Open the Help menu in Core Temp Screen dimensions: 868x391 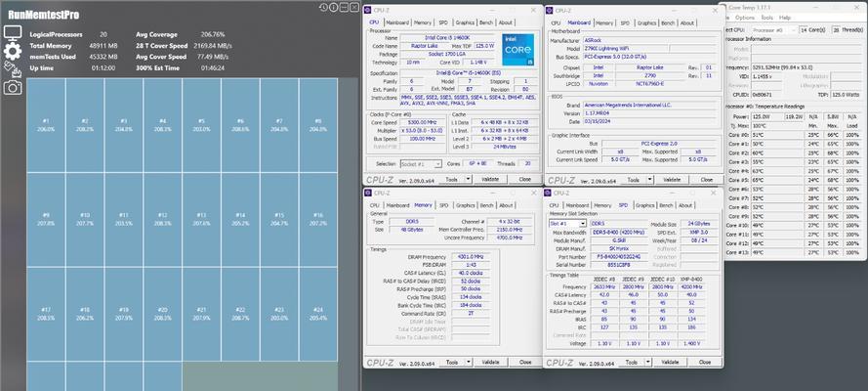click(x=784, y=18)
